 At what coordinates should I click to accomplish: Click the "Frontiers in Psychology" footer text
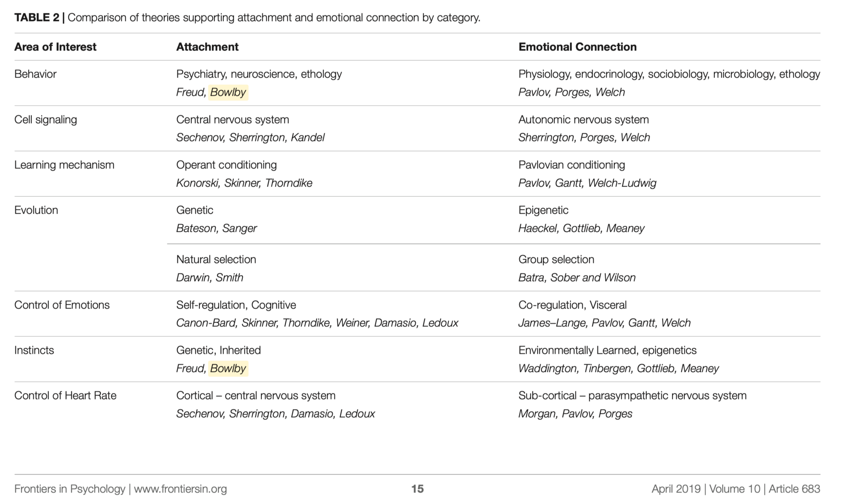point(70,489)
